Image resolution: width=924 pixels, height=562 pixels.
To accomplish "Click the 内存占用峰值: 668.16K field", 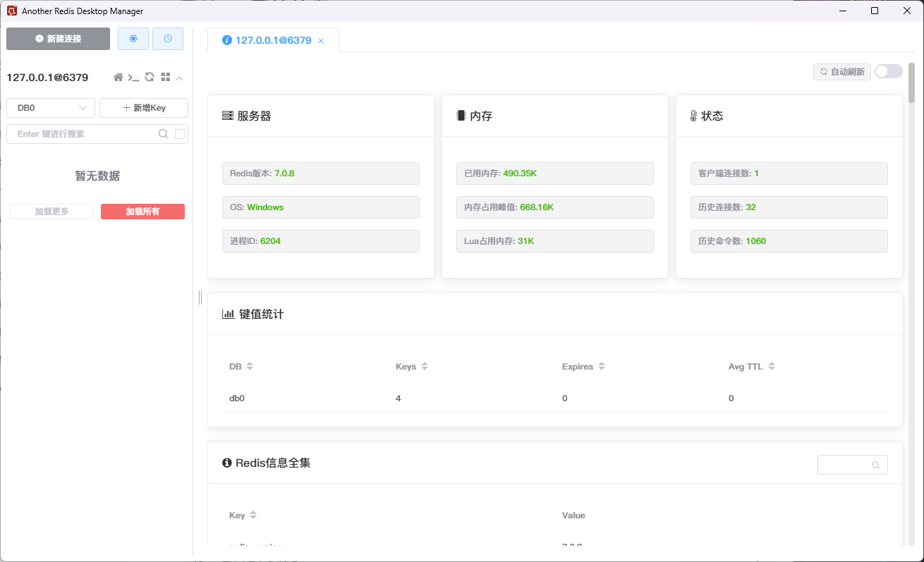I will coord(555,207).
